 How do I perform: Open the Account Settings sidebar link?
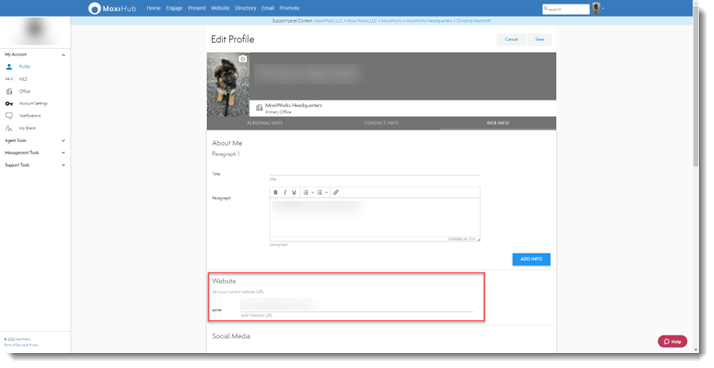(33, 103)
